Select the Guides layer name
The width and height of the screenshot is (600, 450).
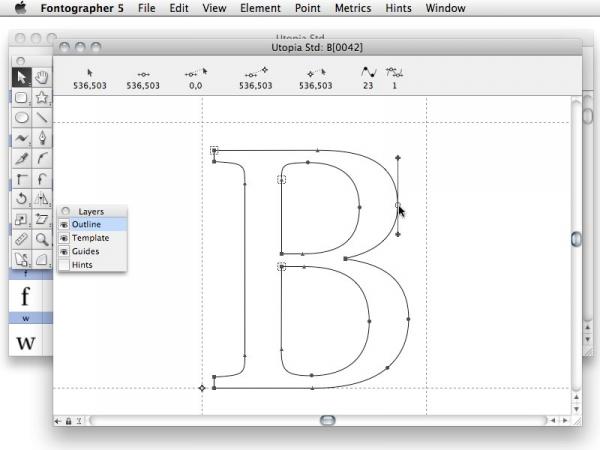point(86,251)
